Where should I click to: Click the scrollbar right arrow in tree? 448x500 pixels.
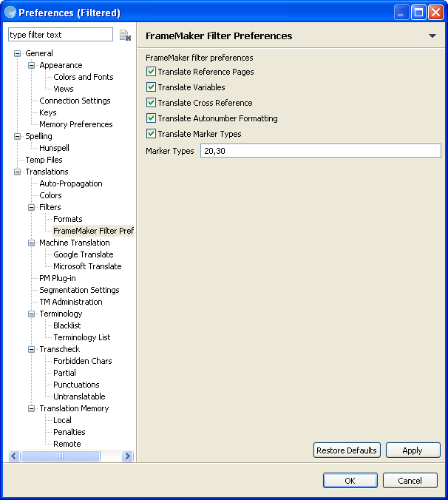point(127,456)
